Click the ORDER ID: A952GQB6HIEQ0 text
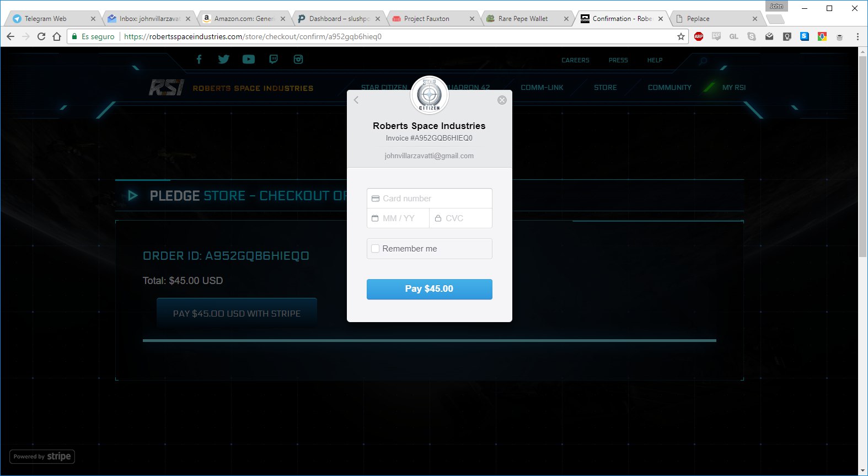The width and height of the screenshot is (868, 476). click(226, 256)
